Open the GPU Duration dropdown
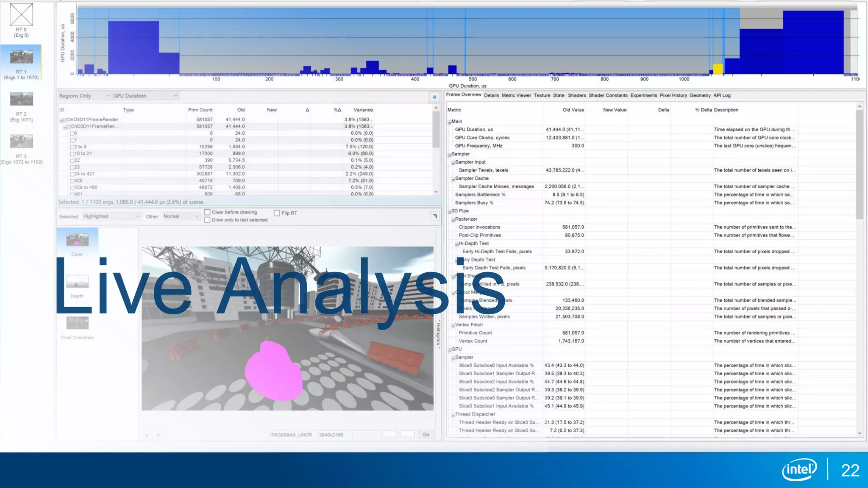This screenshot has height=488, width=868. click(145, 96)
